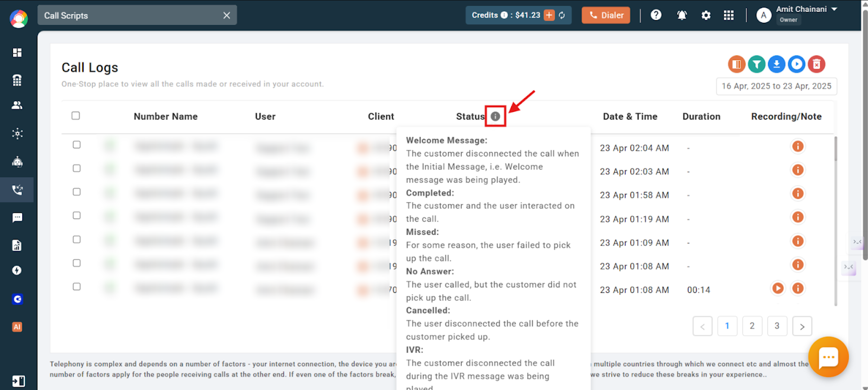Image resolution: width=868 pixels, height=390 pixels.
Task: Click the blue play recordings icon
Action: tap(797, 64)
